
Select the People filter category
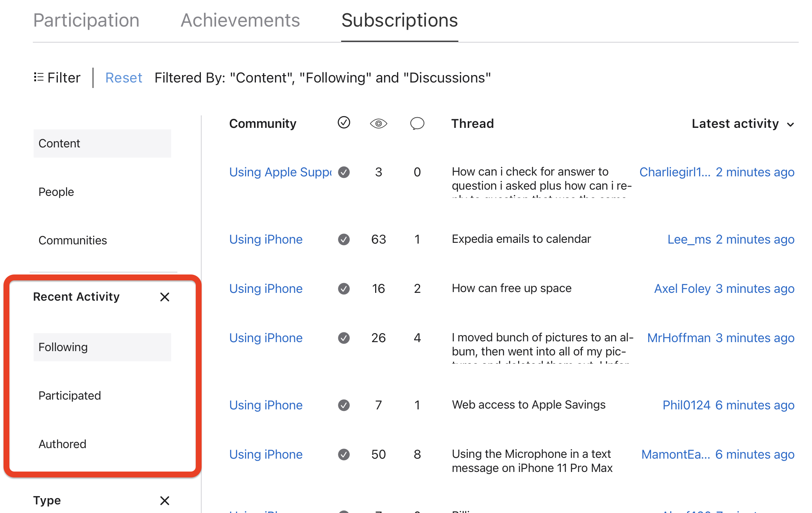click(x=56, y=192)
